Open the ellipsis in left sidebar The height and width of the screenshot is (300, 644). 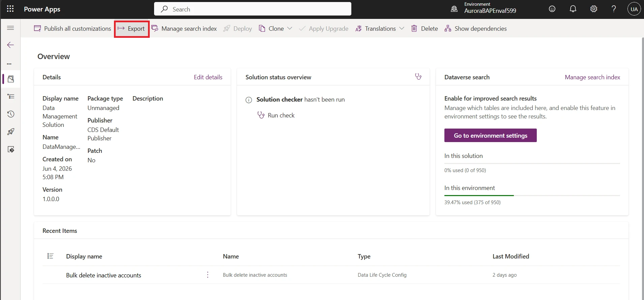tap(9, 63)
